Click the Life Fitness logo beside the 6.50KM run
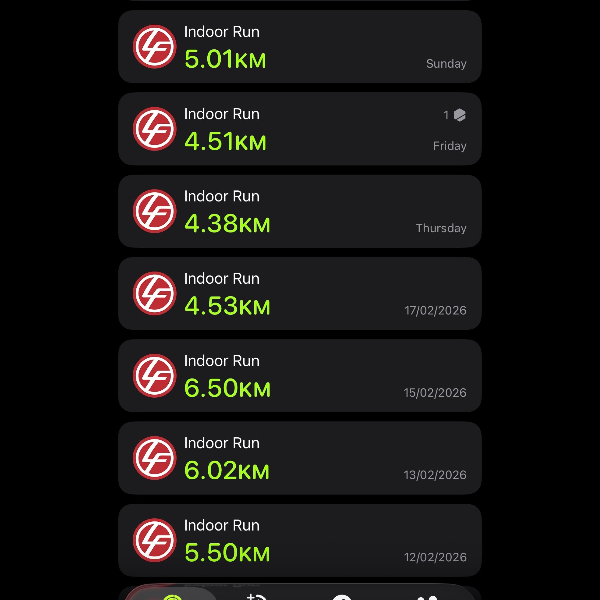This screenshot has height=600, width=600. [154, 375]
